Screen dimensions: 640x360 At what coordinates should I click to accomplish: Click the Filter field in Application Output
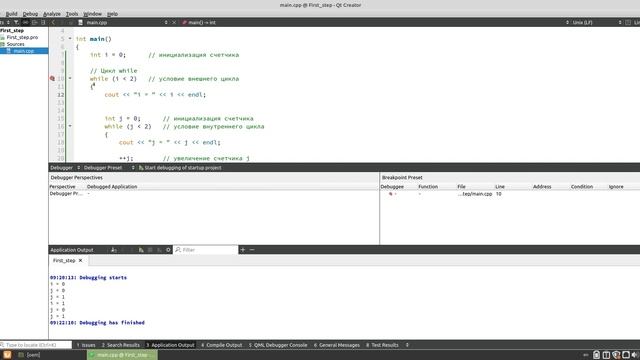[206, 250]
